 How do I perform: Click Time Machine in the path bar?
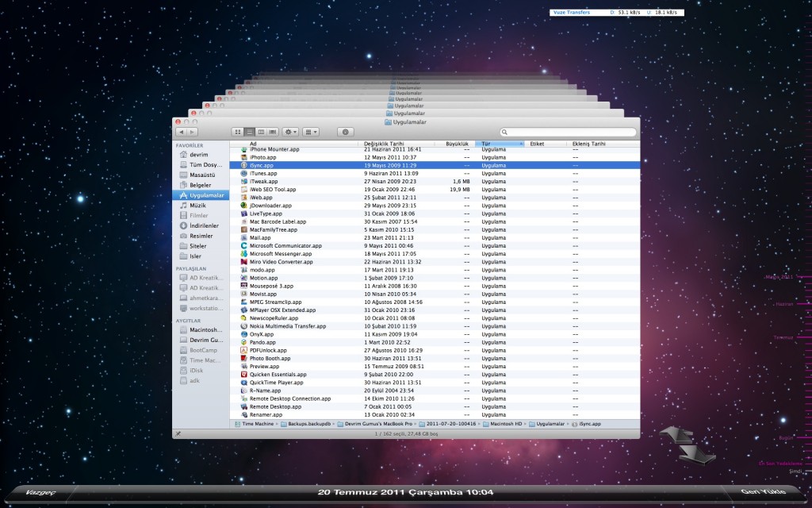[255, 424]
